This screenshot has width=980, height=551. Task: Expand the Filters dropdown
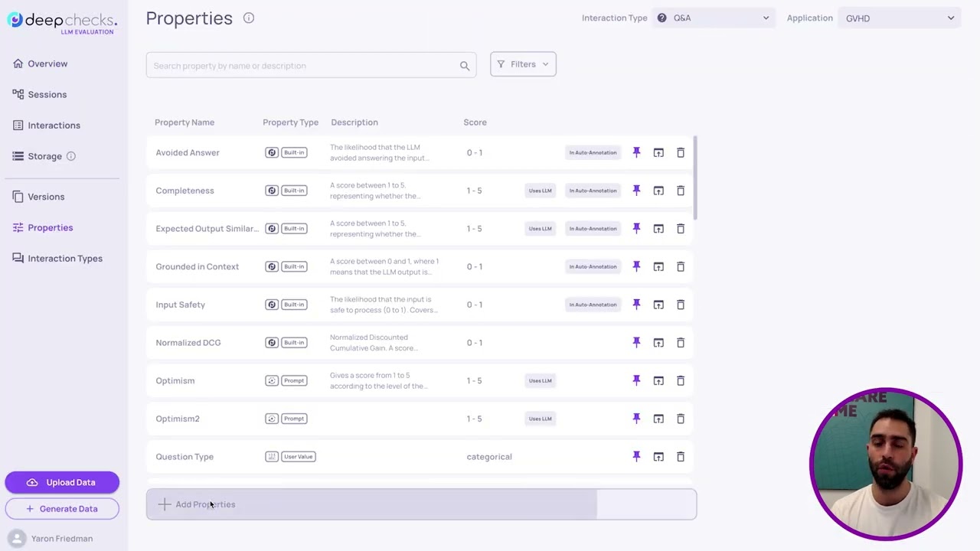(523, 64)
